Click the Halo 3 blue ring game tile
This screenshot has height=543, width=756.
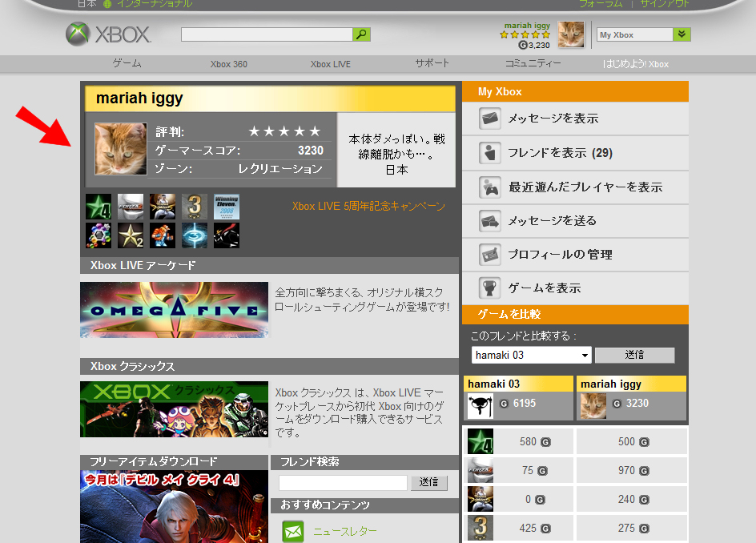point(195,235)
